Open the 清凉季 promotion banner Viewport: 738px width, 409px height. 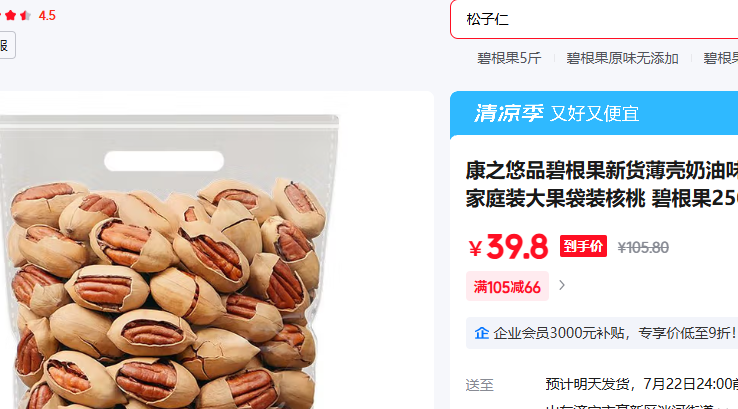(x=594, y=113)
